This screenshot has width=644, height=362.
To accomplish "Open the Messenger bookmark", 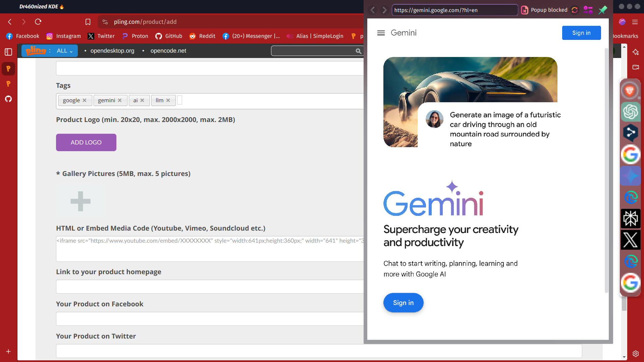I will click(x=251, y=36).
